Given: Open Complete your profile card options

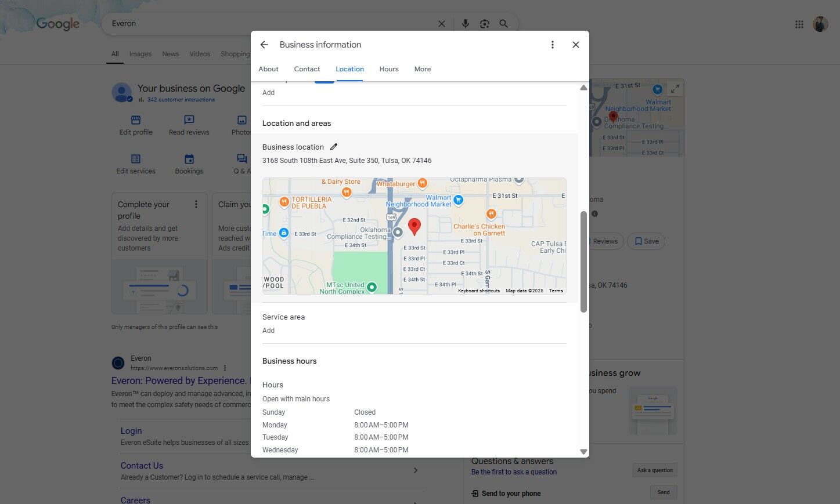Looking at the screenshot, I should (196, 204).
